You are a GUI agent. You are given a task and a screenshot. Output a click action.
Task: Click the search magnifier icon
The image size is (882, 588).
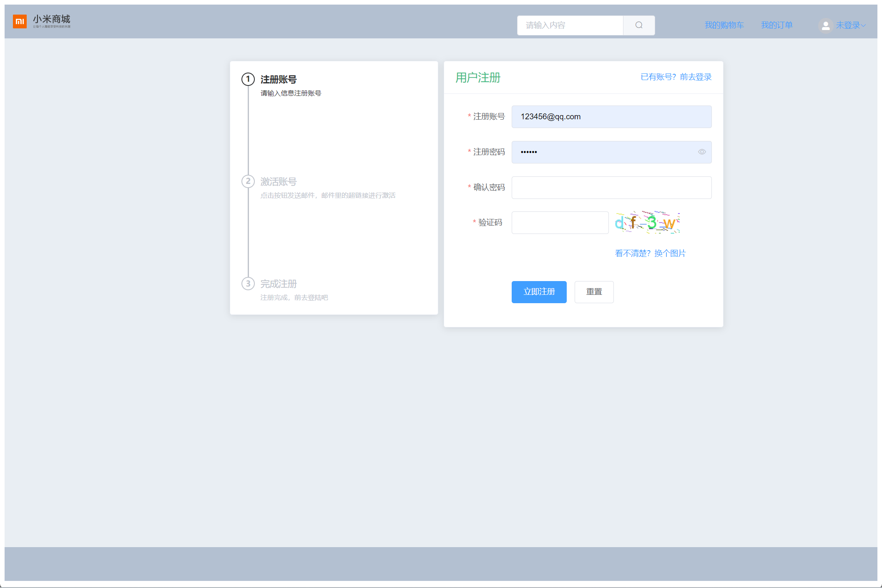tap(638, 25)
